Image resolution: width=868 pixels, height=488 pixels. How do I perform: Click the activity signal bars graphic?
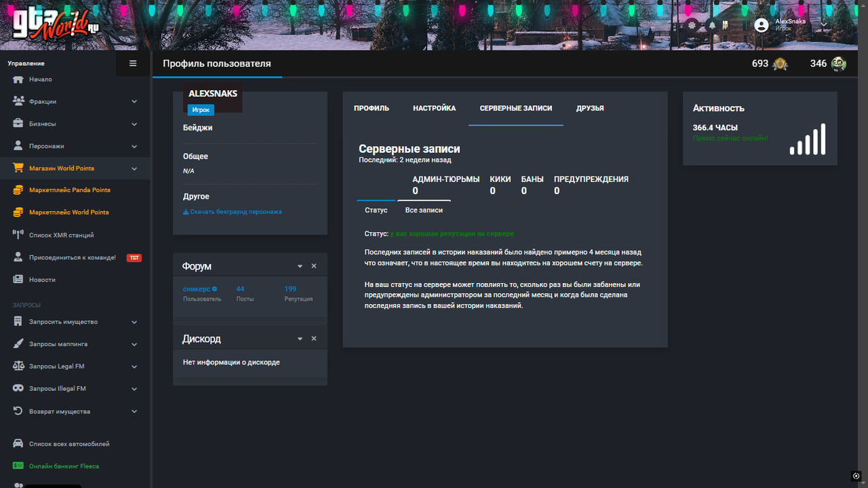coord(808,139)
